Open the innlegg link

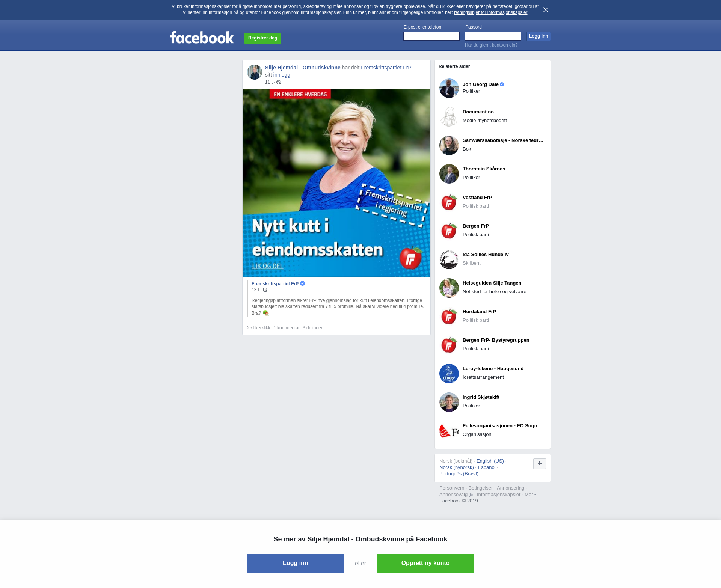click(x=282, y=75)
